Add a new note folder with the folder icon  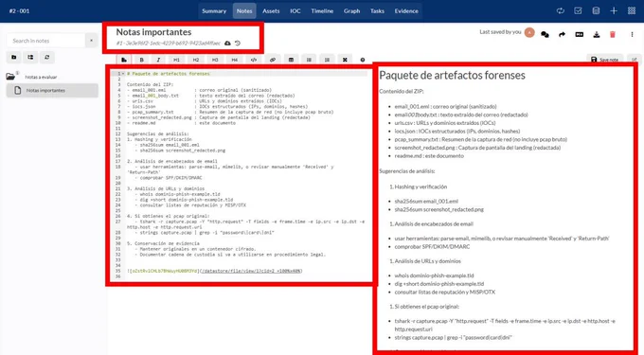click(14, 58)
